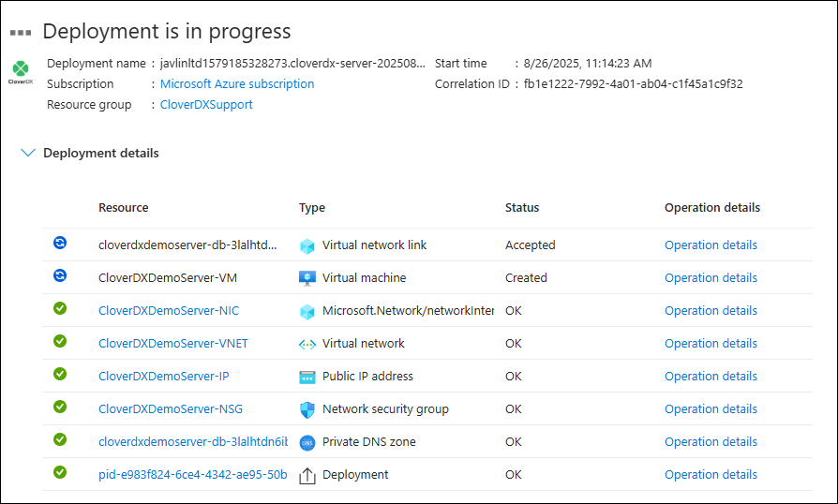
Task: Click the Virtual machine type icon
Action: [307, 278]
